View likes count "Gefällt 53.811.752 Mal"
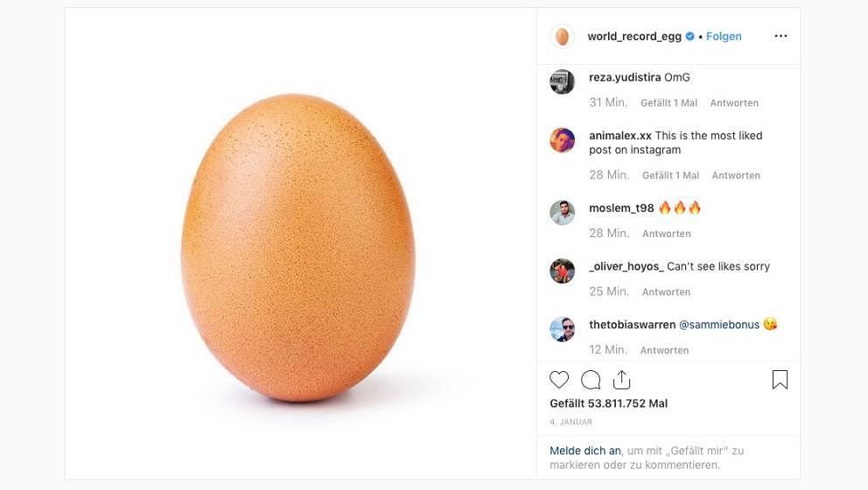Viewport: 868px width, 490px height. click(608, 403)
